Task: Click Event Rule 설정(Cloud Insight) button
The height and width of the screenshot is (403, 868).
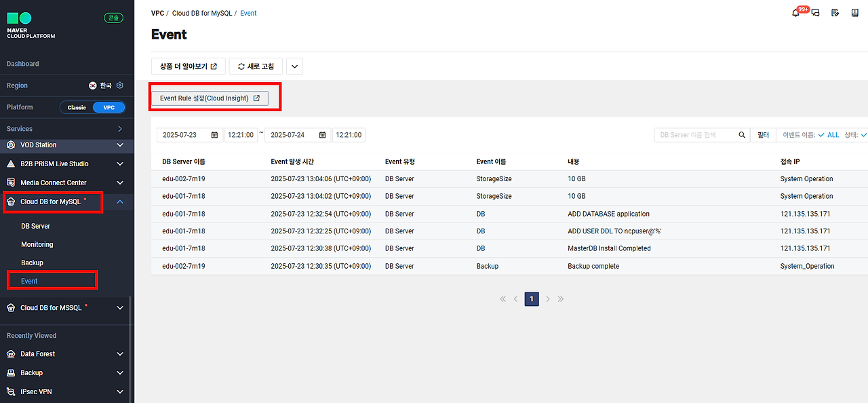Action: coord(210,98)
